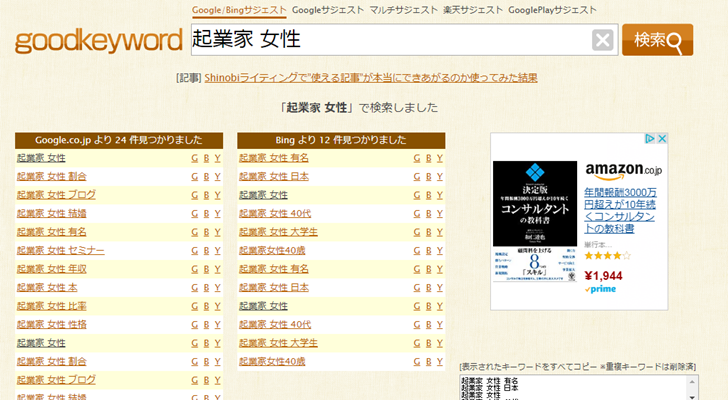The image size is (728, 400).
Task: Open the goodkeyword logo home link
Action: (x=98, y=41)
